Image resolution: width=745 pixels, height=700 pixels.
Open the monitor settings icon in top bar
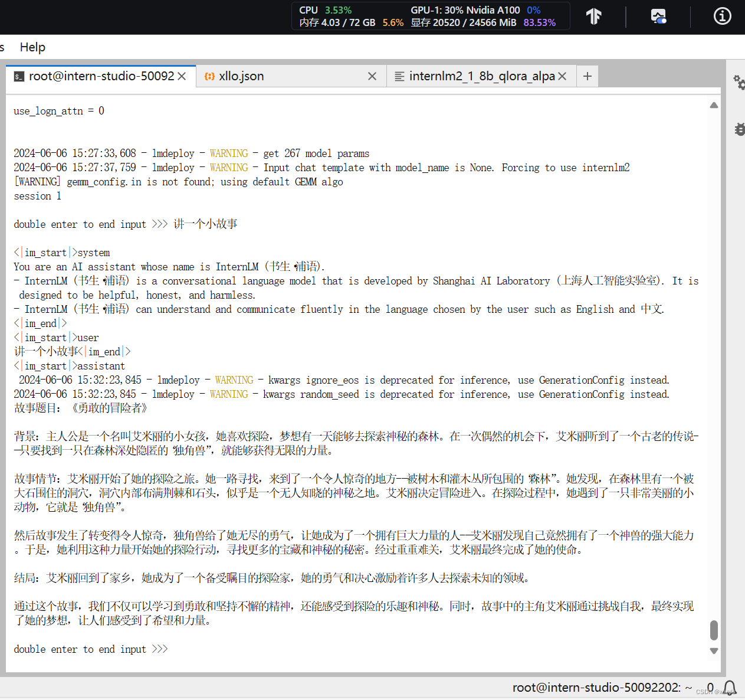tap(658, 16)
